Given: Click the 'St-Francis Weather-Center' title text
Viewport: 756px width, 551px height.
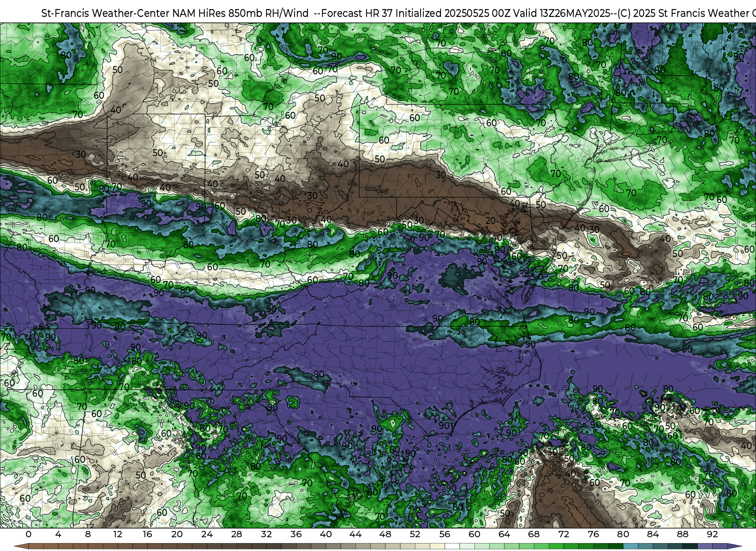Looking at the screenshot, I should 106,13.
